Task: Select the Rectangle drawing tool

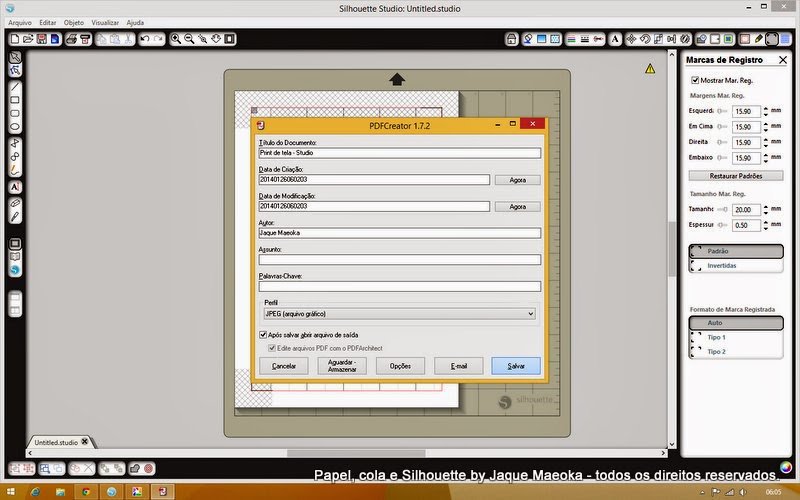Action: tap(15, 100)
